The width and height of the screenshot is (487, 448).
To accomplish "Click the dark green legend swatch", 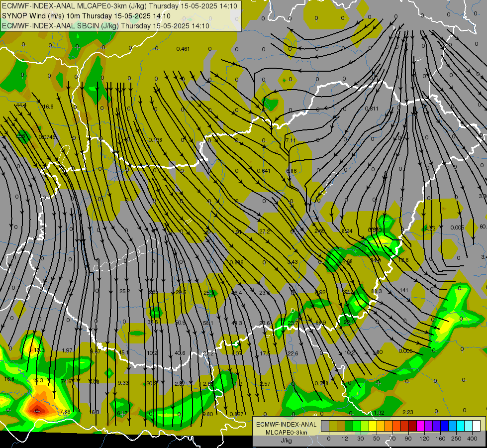I will click(349, 426).
